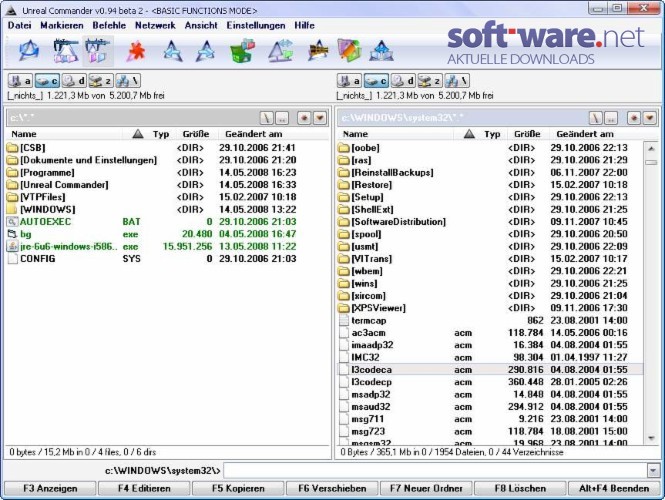Open the Markieren menu
665x500 pixels.
click(x=62, y=25)
